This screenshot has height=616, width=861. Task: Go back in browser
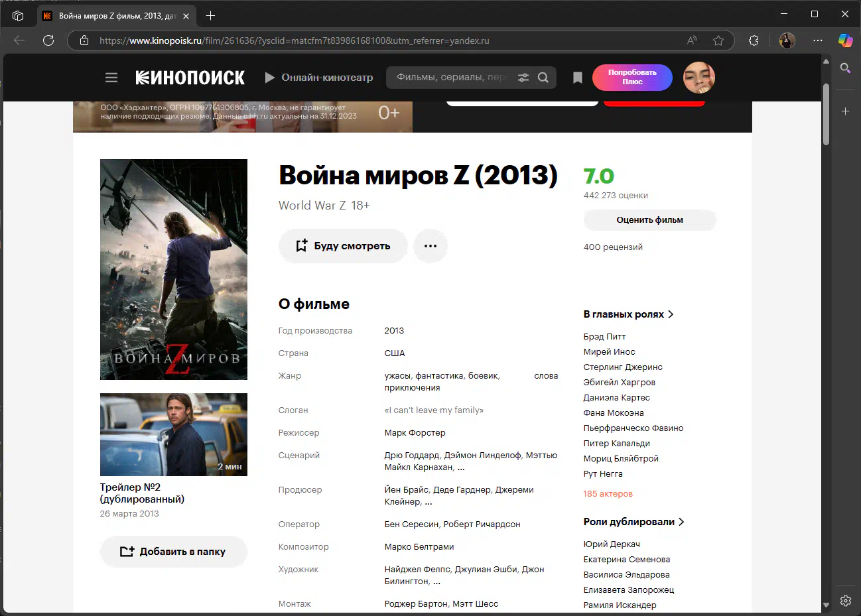(x=19, y=40)
